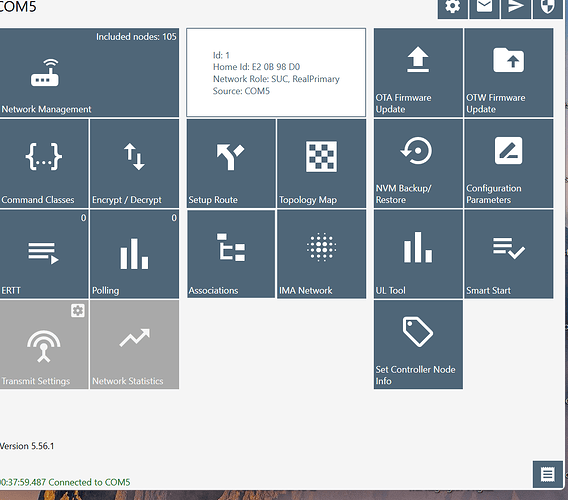Open the Configuration Parameters tile
Screen dimensions: 568x500
509,163
